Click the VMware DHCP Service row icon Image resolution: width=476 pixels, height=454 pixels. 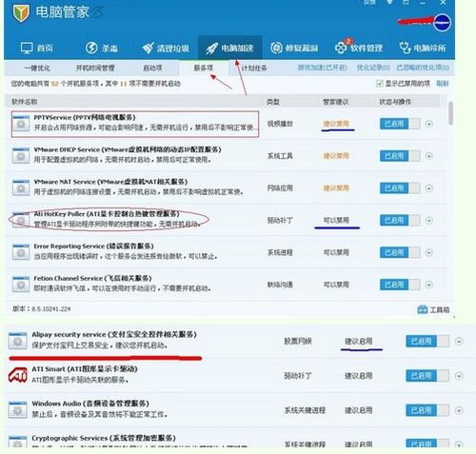coord(21,155)
